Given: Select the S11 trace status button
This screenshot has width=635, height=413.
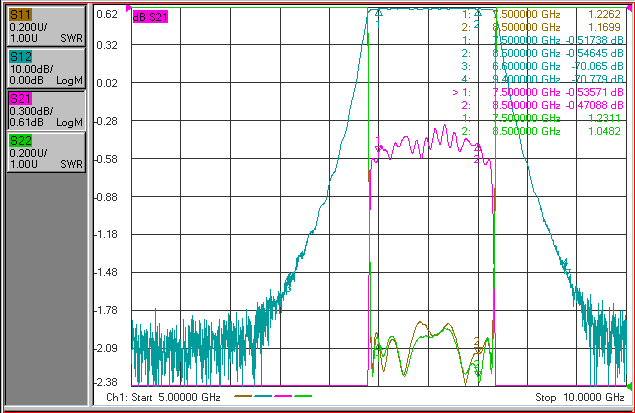Looking at the screenshot, I should (46, 26).
